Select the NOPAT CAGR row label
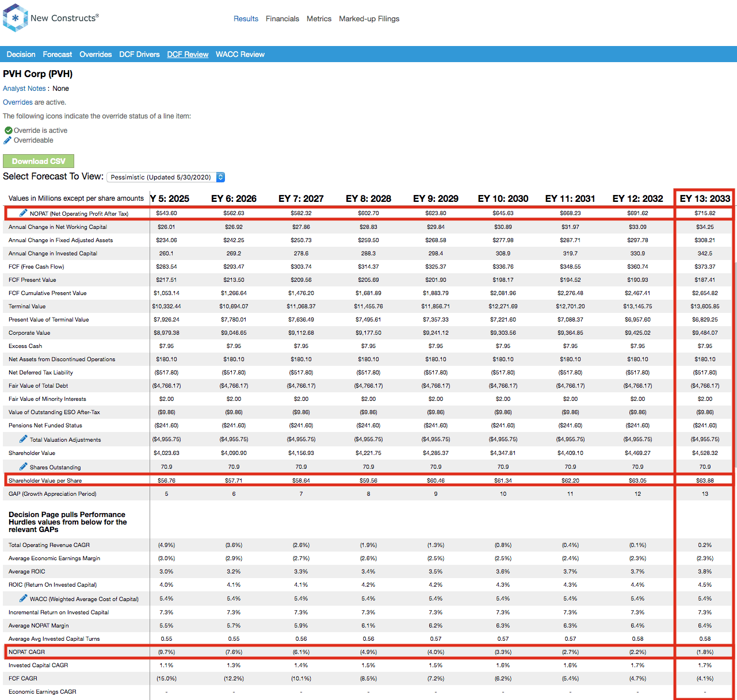Viewport: 737px width, 700px height. pyautogui.click(x=26, y=652)
